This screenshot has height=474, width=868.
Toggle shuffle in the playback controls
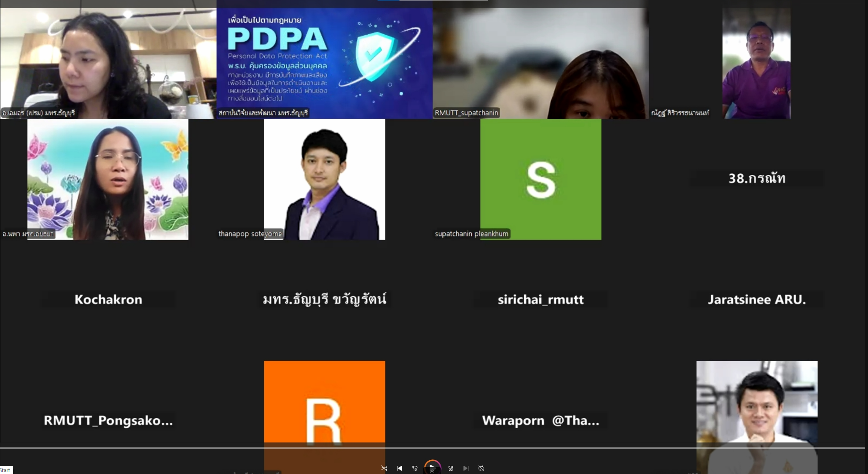pyautogui.click(x=384, y=468)
